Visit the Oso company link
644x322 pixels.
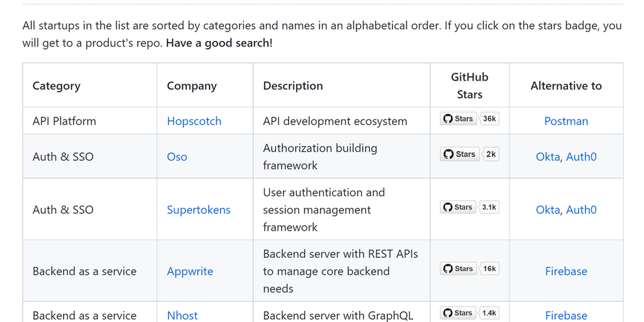pyautogui.click(x=177, y=157)
